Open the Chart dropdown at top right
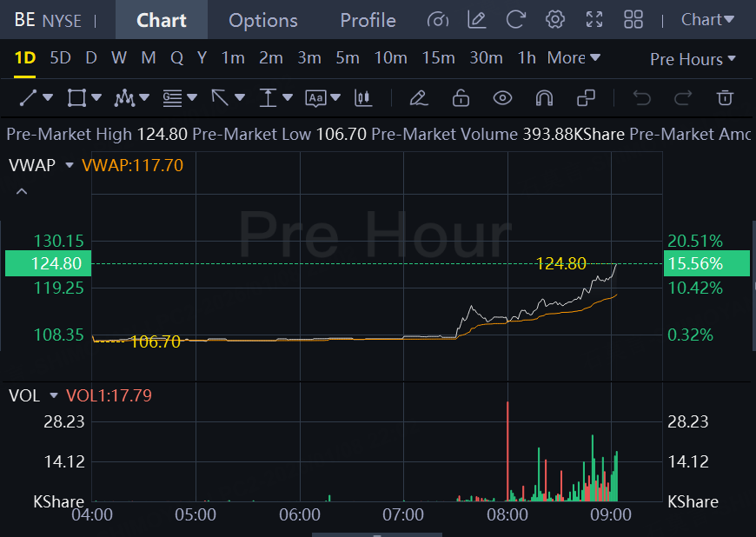Screen dimensions: 756x537 coord(707,20)
